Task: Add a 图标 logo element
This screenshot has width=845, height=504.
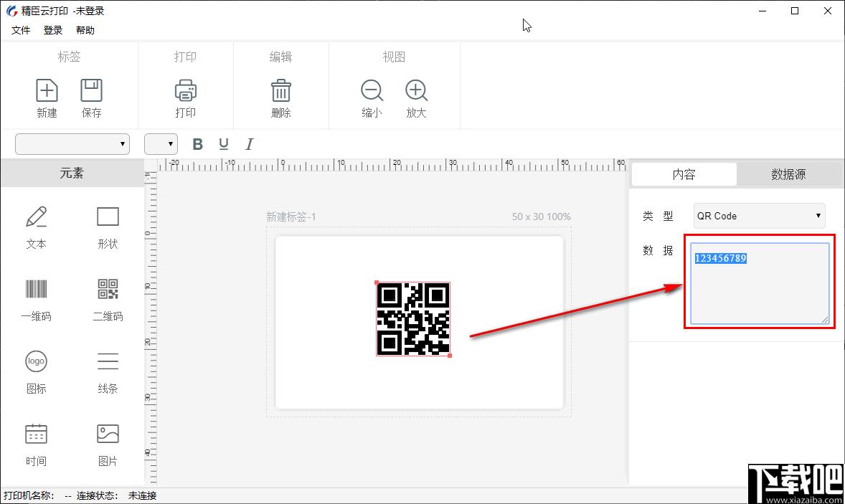Action: point(36,361)
